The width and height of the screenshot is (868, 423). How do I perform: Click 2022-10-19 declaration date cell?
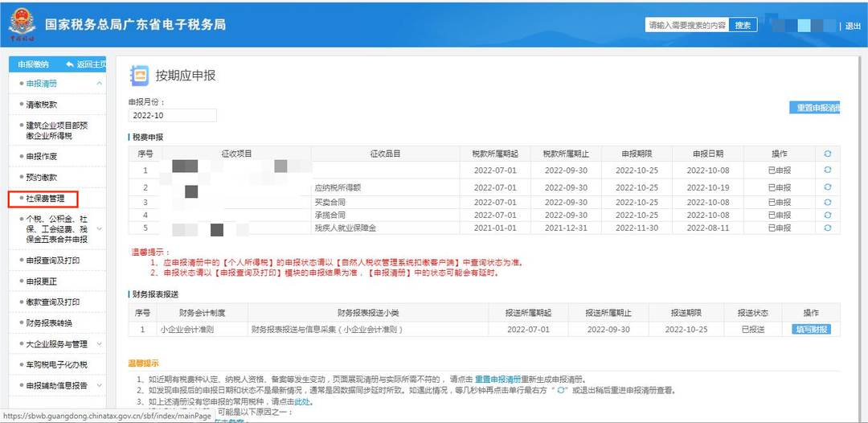coord(707,187)
